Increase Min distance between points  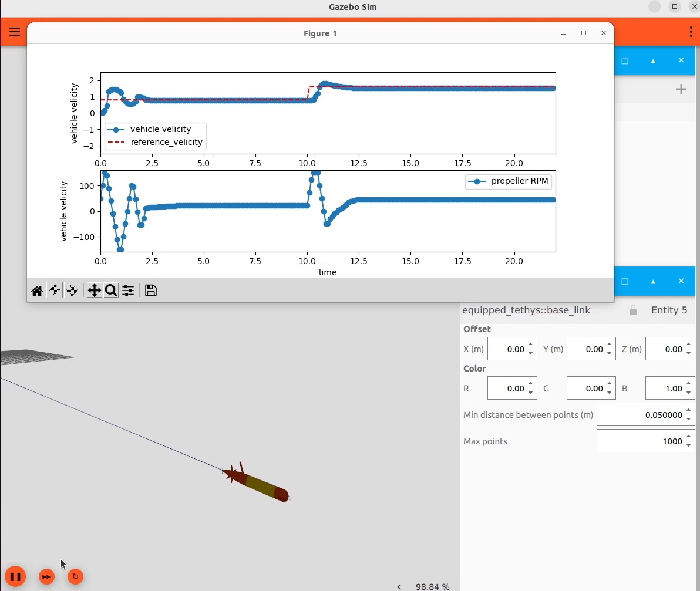688,410
